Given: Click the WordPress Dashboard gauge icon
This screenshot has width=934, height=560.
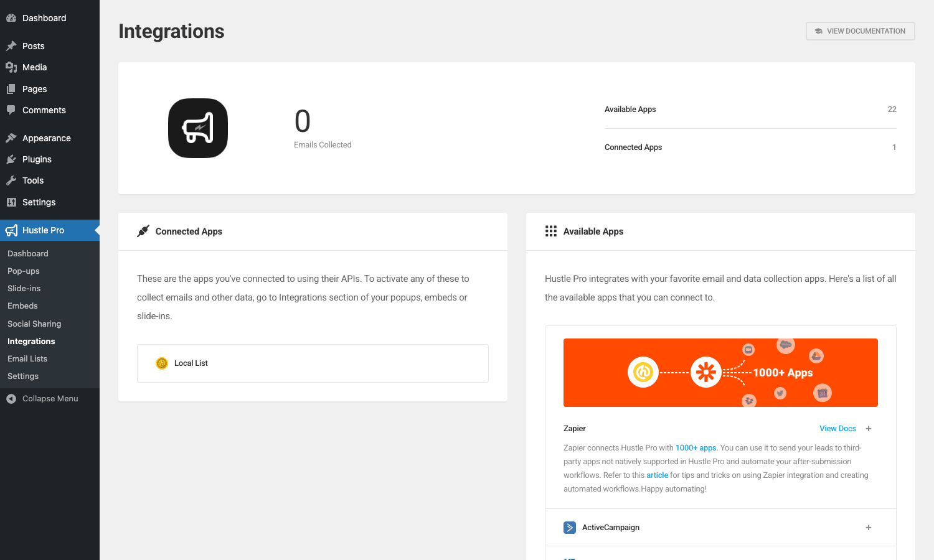Looking at the screenshot, I should (11, 18).
